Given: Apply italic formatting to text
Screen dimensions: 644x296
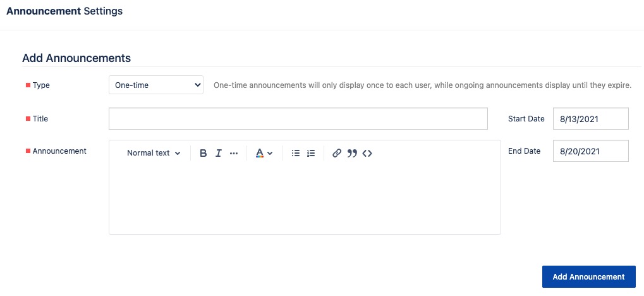Looking at the screenshot, I should (219, 153).
